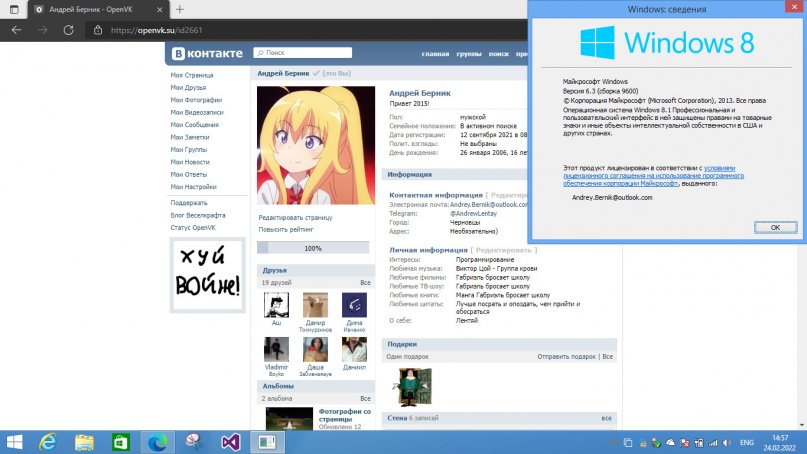
Task: Click the 100% profile rating bar
Action: coord(313,248)
